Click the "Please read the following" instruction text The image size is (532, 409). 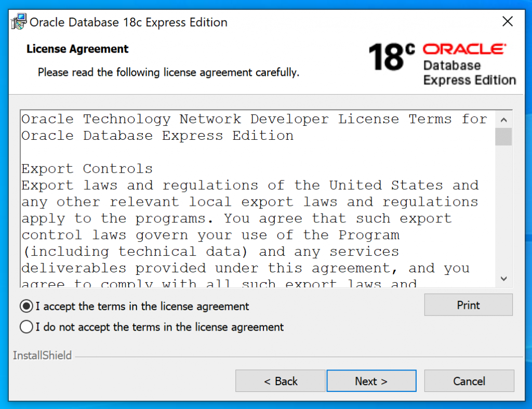pos(168,72)
